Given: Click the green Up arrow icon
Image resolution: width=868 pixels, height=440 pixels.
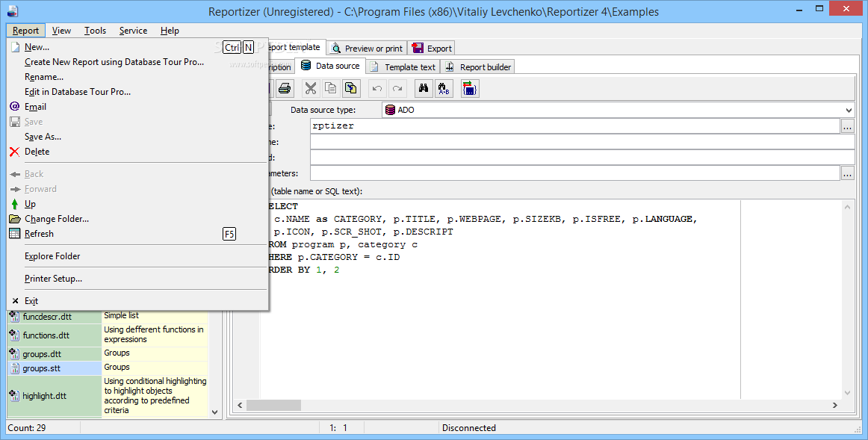Looking at the screenshot, I should [15, 204].
